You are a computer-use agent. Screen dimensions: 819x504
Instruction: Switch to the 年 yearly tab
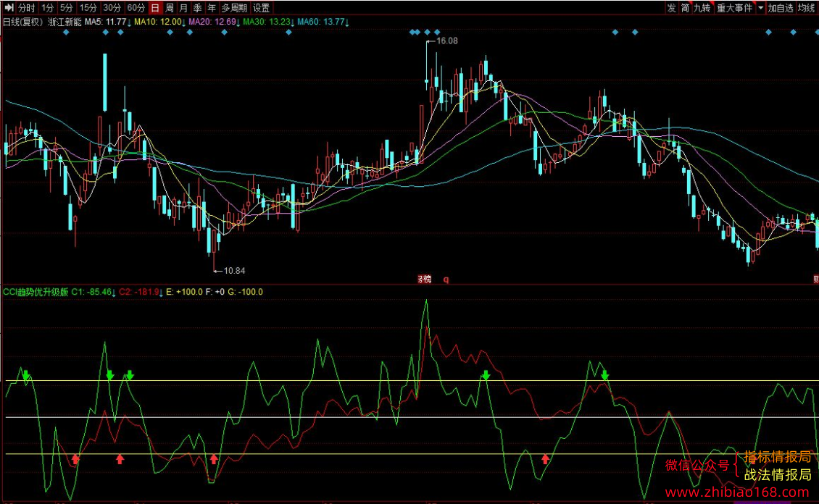pyautogui.click(x=212, y=7)
